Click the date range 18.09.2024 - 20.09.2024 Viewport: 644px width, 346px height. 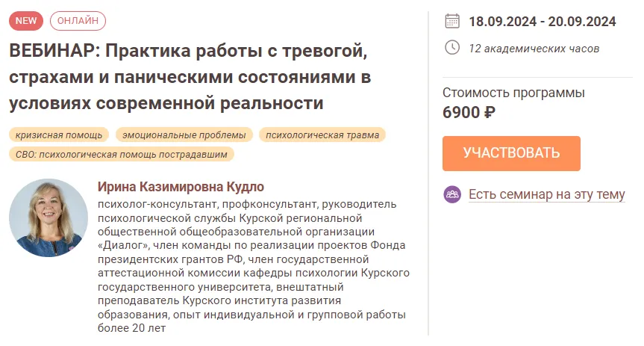click(x=542, y=21)
